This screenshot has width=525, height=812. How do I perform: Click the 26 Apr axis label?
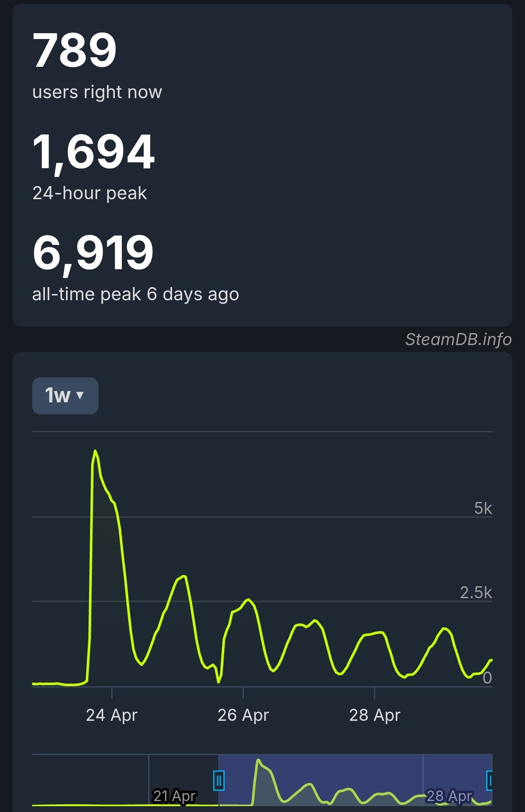click(243, 715)
